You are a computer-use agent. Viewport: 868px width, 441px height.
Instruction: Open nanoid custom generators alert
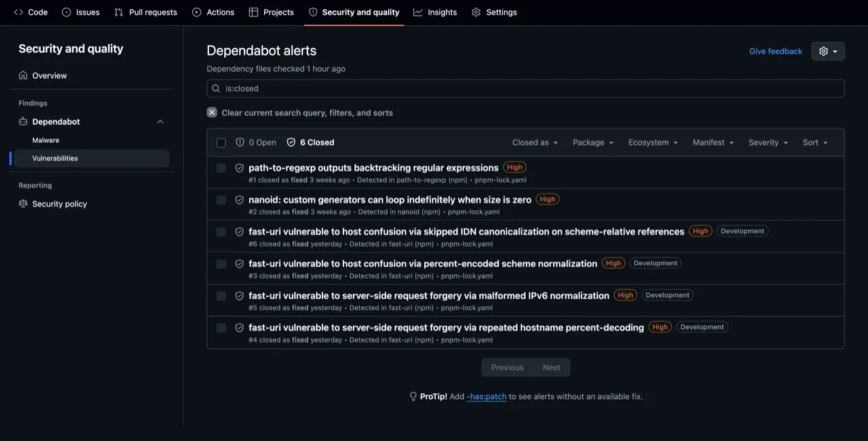pos(390,200)
